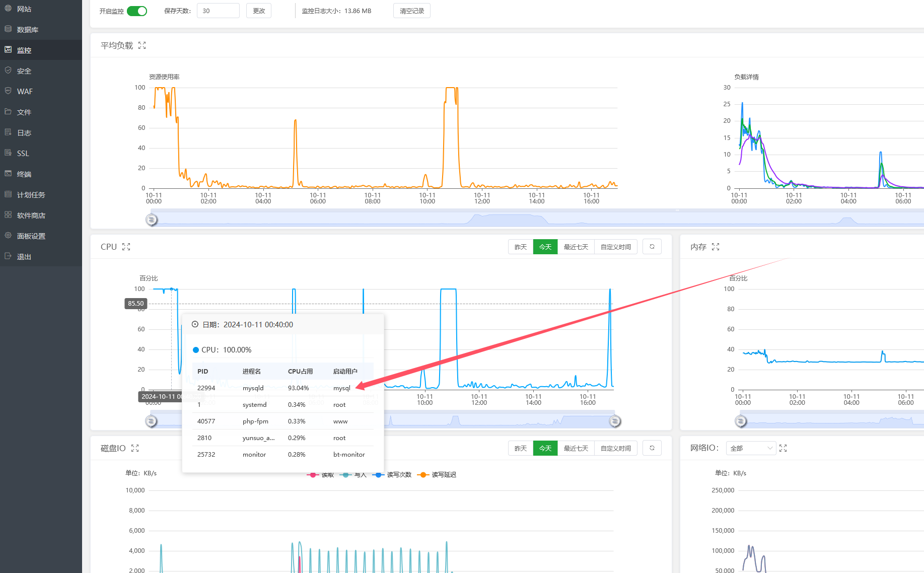Screen dimensions: 924x573
Task: Click the 93.04% CPU usage value
Action: 298,388
